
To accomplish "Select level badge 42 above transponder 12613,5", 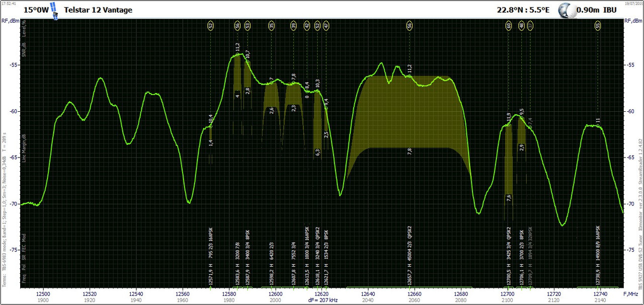I will pos(307,25).
